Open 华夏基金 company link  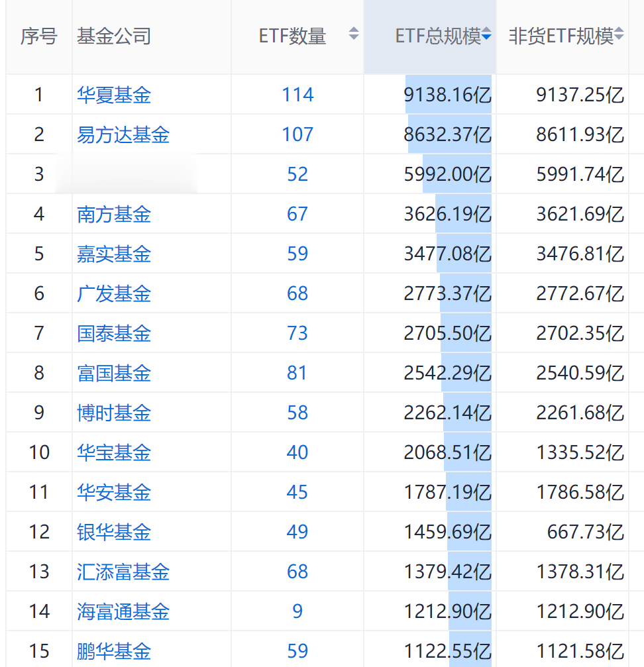[x=113, y=95]
